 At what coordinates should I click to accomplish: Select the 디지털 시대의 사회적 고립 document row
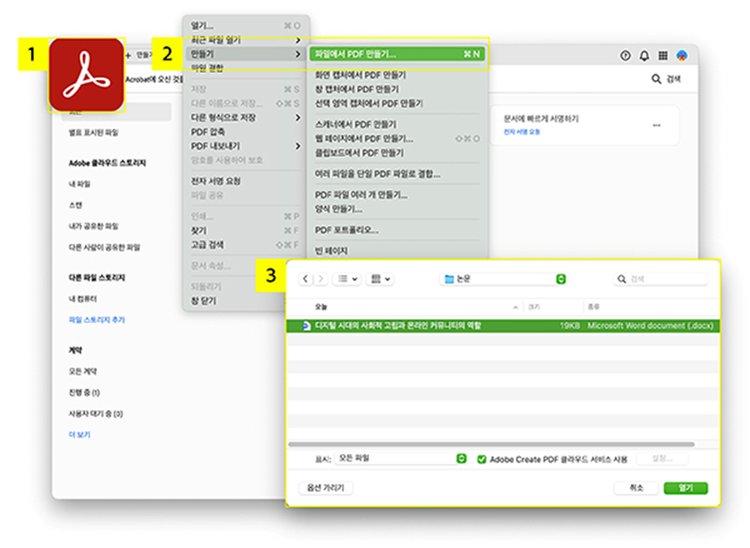point(503,326)
